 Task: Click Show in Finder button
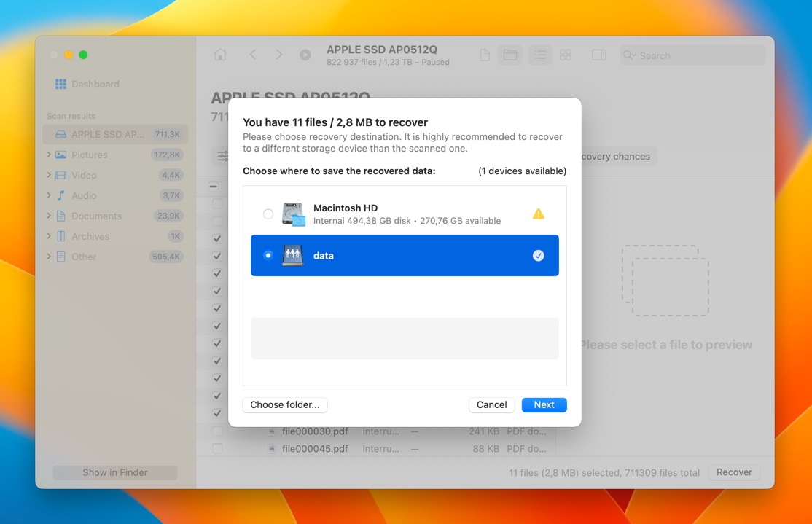point(115,472)
